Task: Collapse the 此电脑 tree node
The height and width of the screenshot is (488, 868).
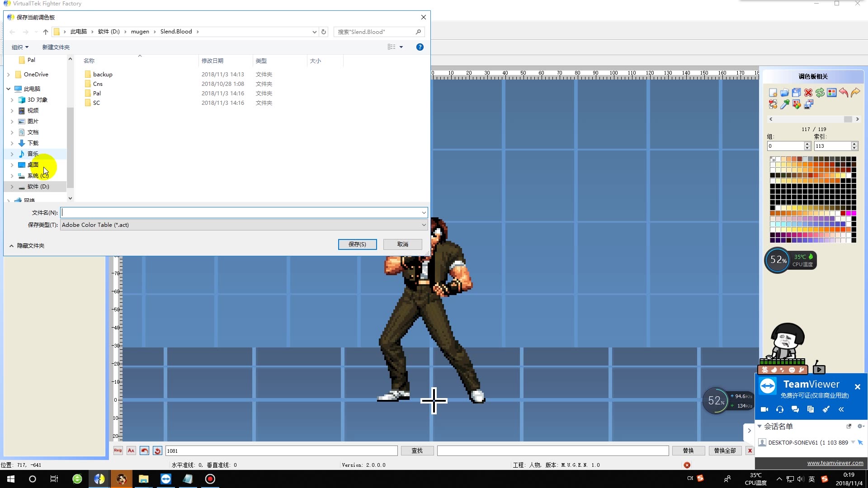Action: click(9, 89)
